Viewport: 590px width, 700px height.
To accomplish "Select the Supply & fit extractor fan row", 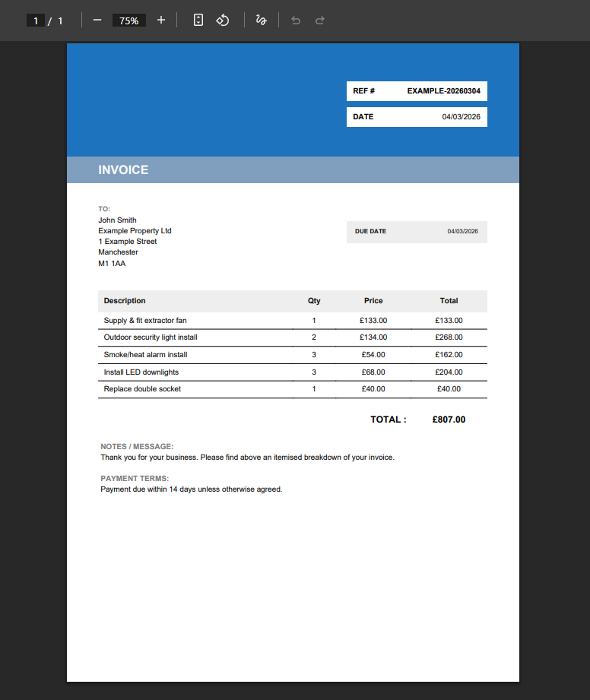I will pos(145,321).
